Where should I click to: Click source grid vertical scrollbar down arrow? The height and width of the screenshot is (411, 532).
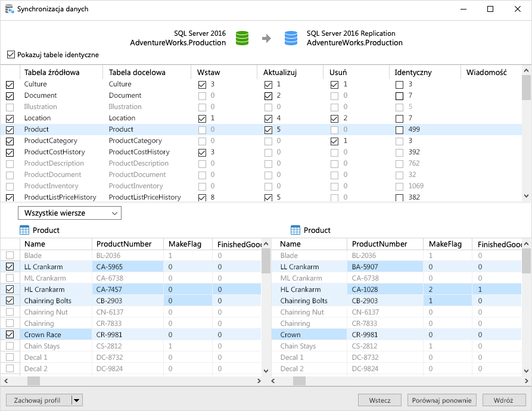266,370
